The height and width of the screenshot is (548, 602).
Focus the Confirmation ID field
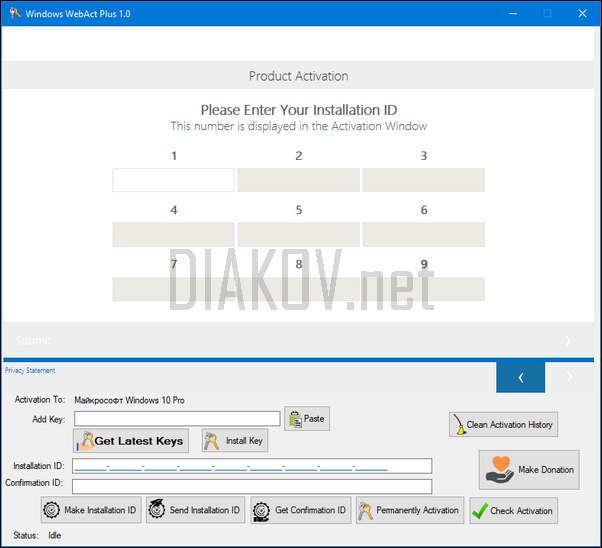pyautogui.click(x=252, y=487)
